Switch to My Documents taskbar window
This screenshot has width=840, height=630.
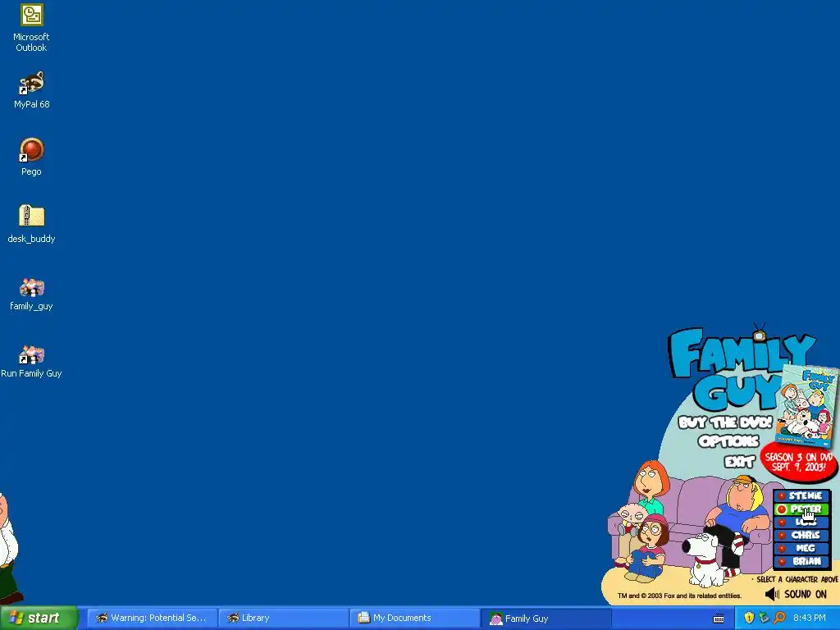point(414,618)
